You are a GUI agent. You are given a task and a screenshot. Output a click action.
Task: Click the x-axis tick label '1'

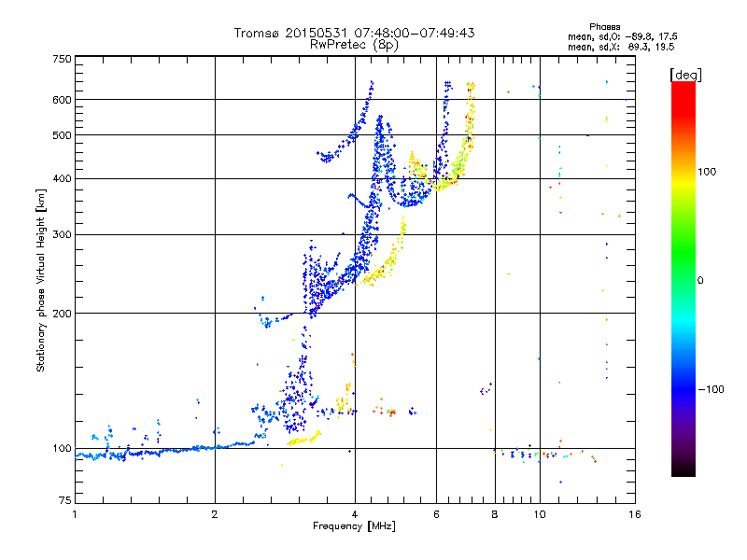75,514
